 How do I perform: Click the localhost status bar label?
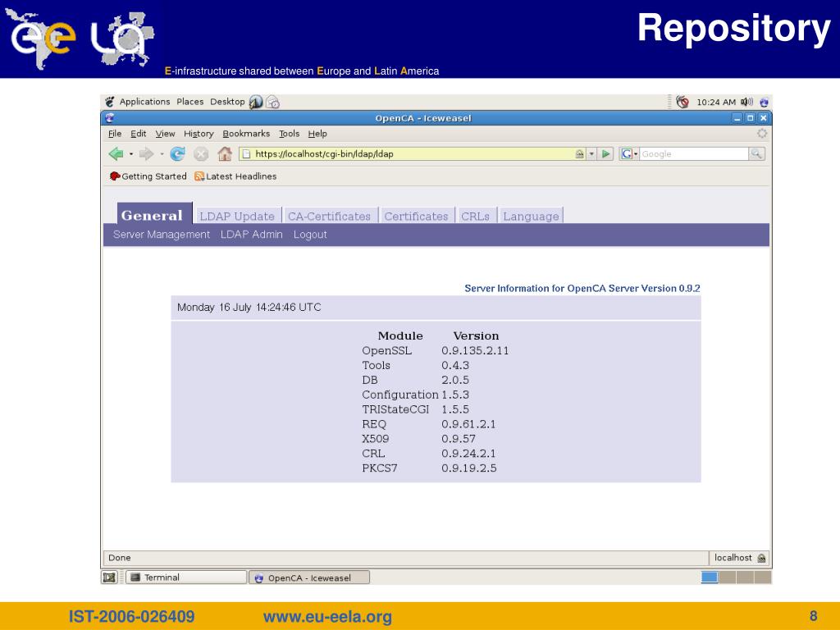tap(733, 558)
